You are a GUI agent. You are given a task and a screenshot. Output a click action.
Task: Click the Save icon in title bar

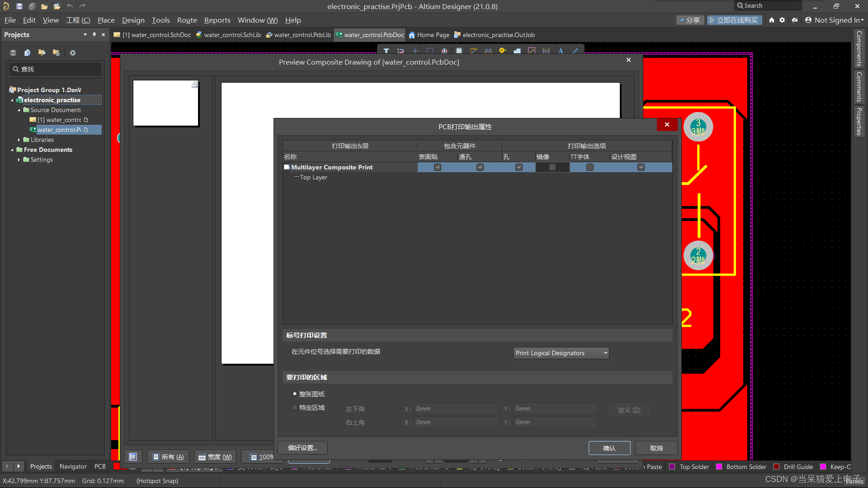[19, 6]
